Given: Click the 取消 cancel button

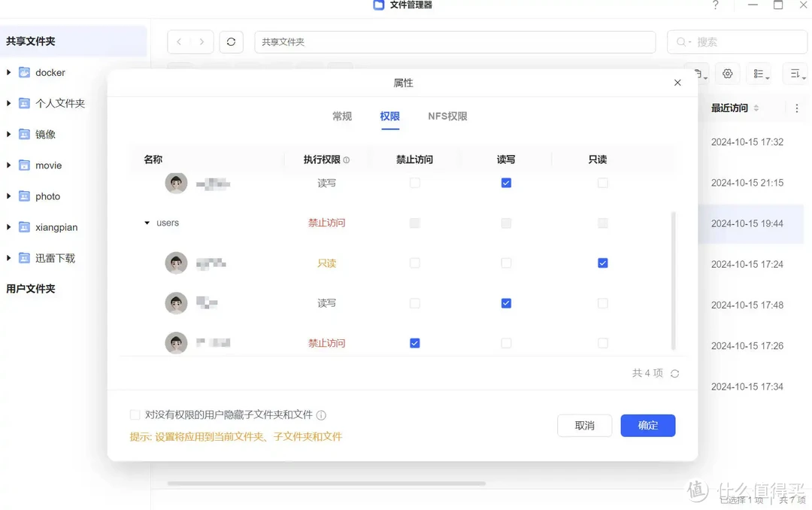Looking at the screenshot, I should (x=584, y=425).
